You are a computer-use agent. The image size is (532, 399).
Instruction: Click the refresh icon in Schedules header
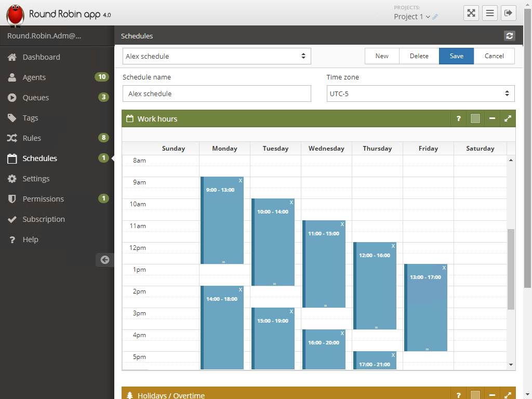[x=509, y=36]
